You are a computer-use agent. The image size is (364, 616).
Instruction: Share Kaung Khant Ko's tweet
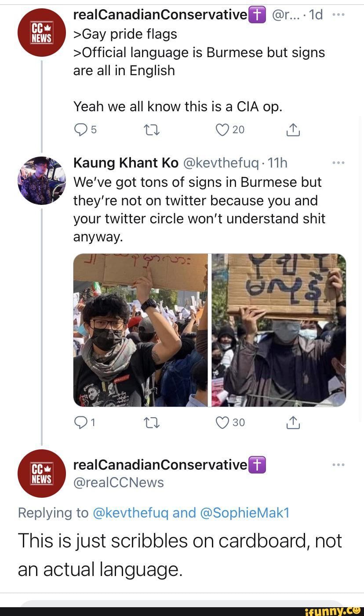[x=293, y=423]
